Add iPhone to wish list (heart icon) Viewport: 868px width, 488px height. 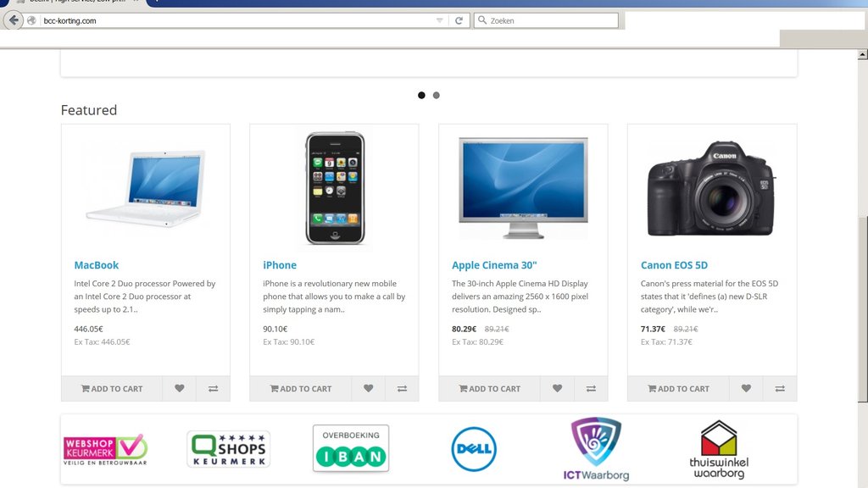pyautogui.click(x=368, y=388)
